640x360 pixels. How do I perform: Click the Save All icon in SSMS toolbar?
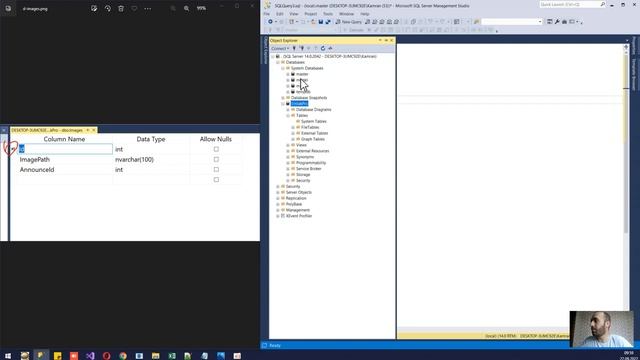pos(328,22)
